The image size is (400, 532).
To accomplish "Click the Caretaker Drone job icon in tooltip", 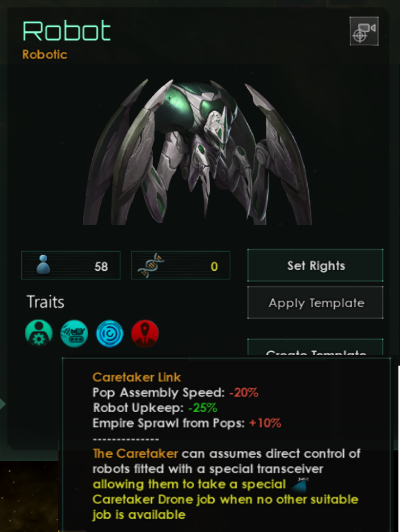I will tap(300, 484).
